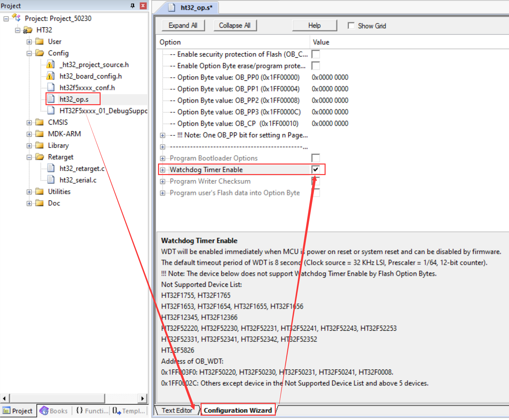Click the Project panel horizontal scrollbar right arrow
The image size is (509, 420).
point(142,398)
